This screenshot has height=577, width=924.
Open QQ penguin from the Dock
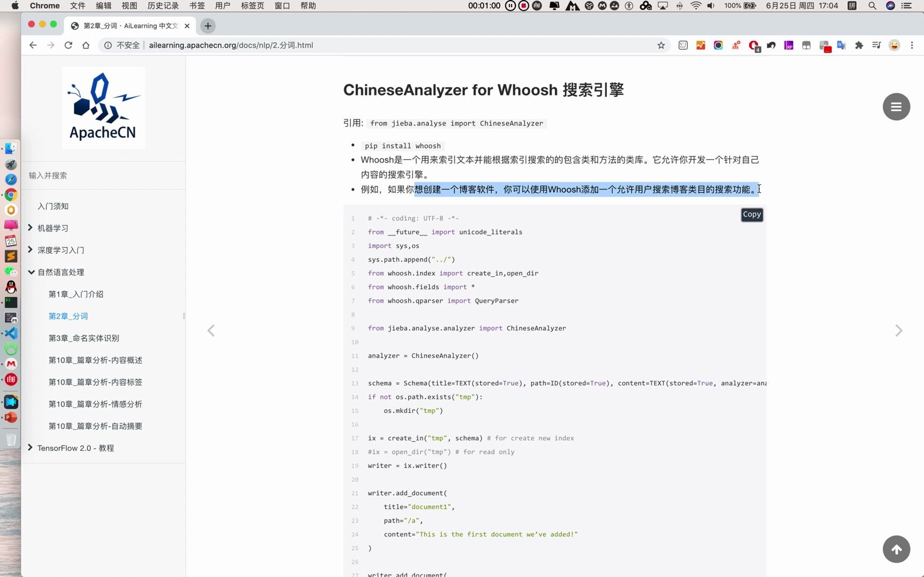[11, 287]
